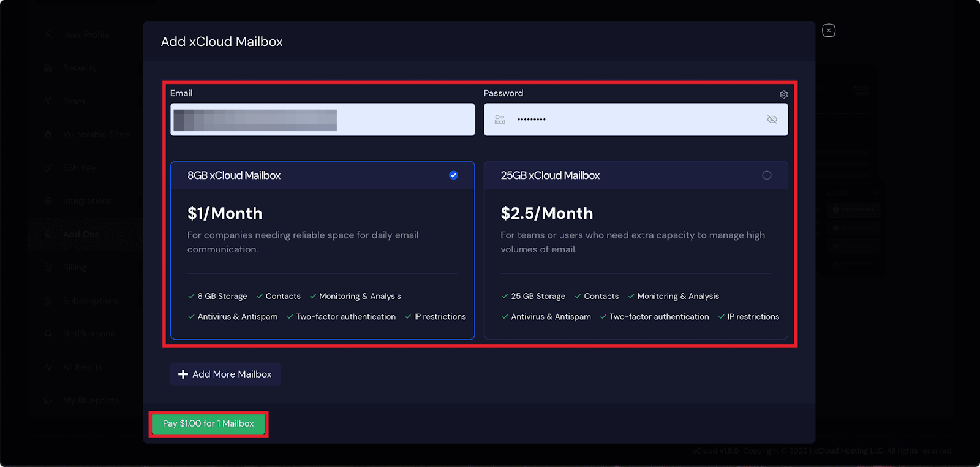Go to Billing in the sidebar

point(75,267)
